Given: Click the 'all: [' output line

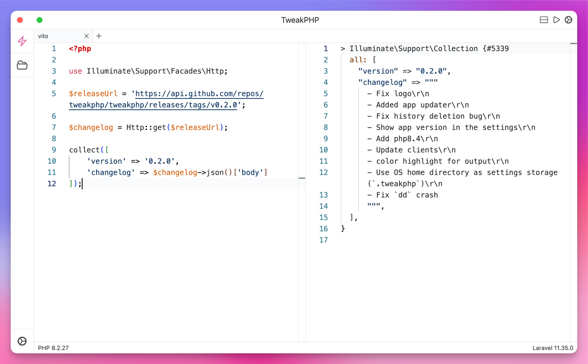Looking at the screenshot, I should pos(363,60).
